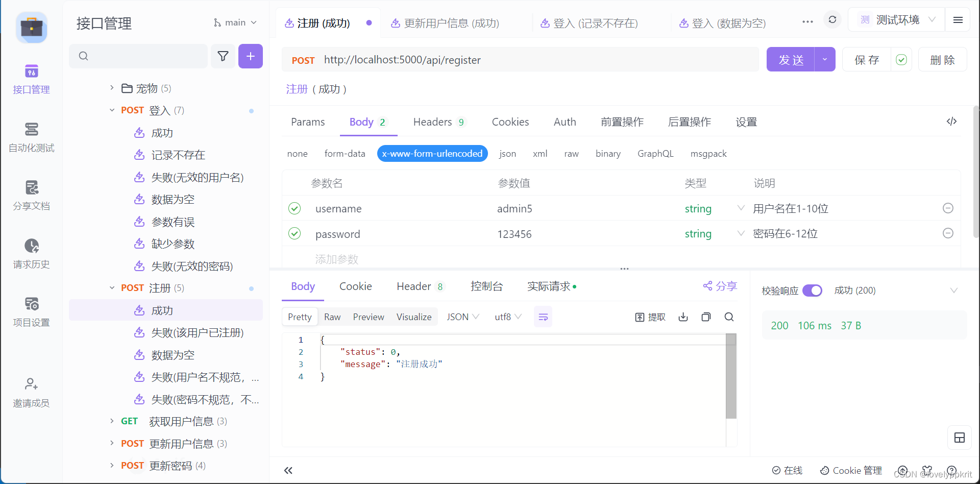This screenshot has width=980, height=484.
Task: Click the refresh tabs icon
Action: [832, 19]
